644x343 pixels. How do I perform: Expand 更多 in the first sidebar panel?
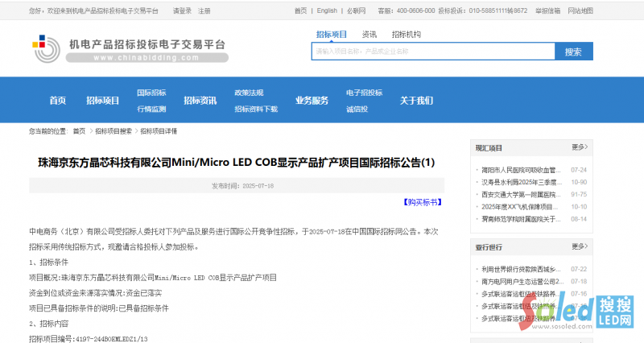point(580,147)
